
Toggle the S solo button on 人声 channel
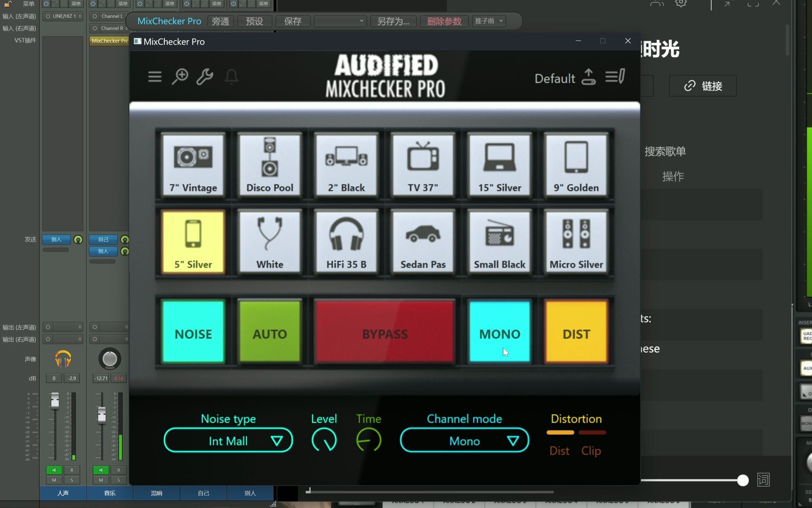coord(72,480)
